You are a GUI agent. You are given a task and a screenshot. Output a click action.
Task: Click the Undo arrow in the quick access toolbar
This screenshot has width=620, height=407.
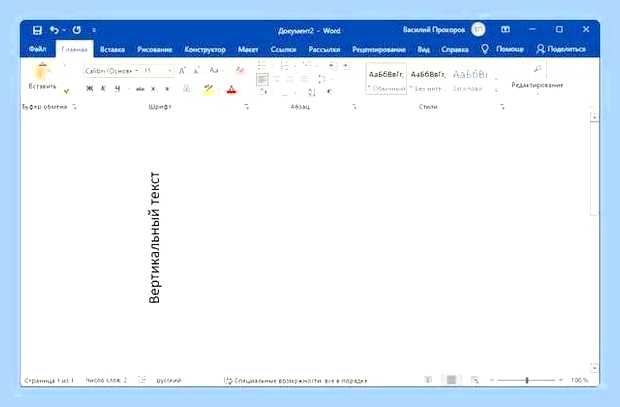(54, 30)
